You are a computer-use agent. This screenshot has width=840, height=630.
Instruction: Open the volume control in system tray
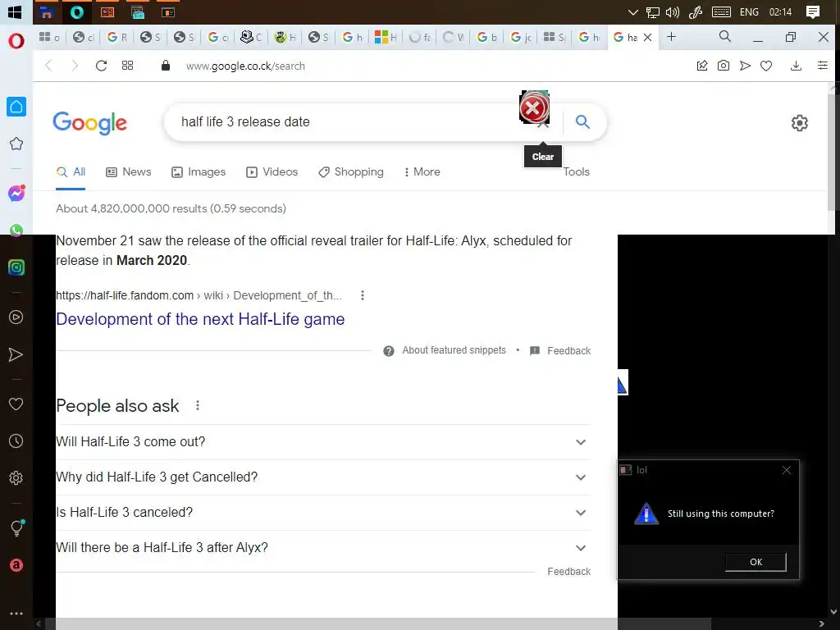pos(673,11)
